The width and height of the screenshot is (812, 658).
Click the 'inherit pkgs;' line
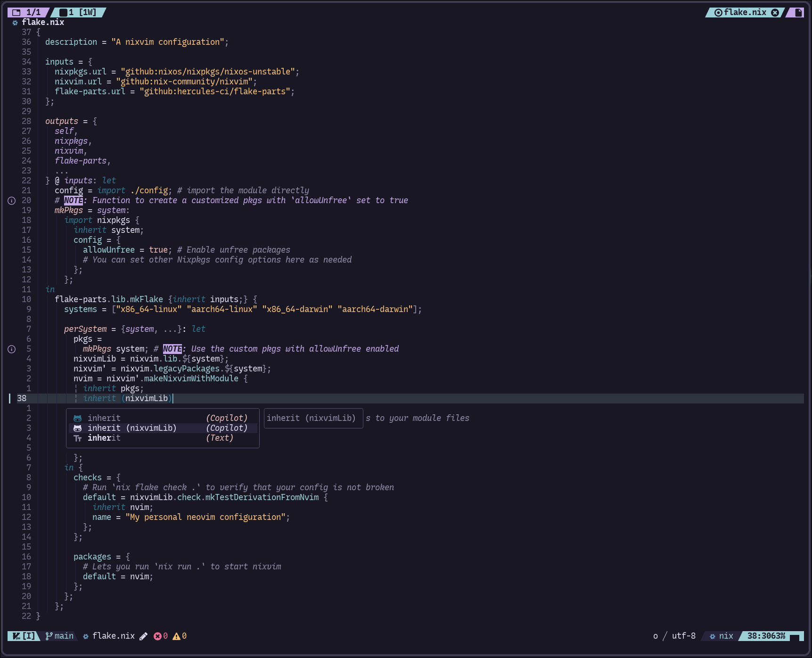click(114, 388)
